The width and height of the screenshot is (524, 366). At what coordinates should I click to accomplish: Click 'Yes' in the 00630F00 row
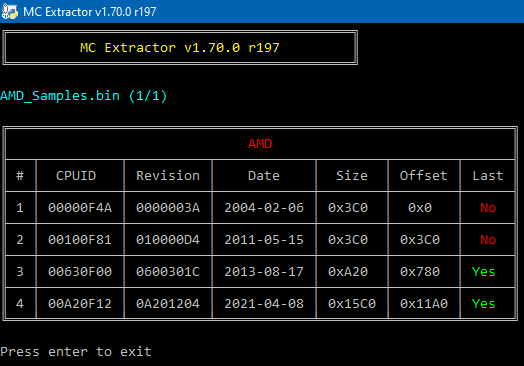click(484, 271)
